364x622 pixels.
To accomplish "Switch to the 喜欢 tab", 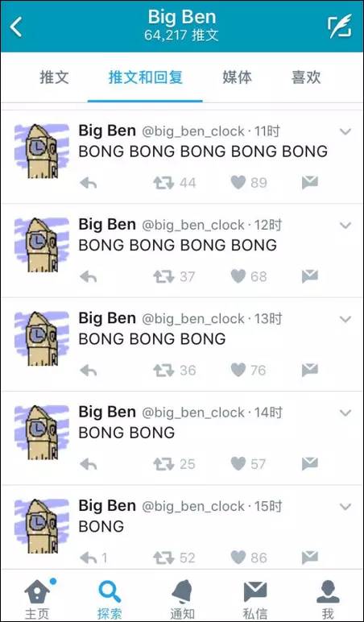I will 306,77.
